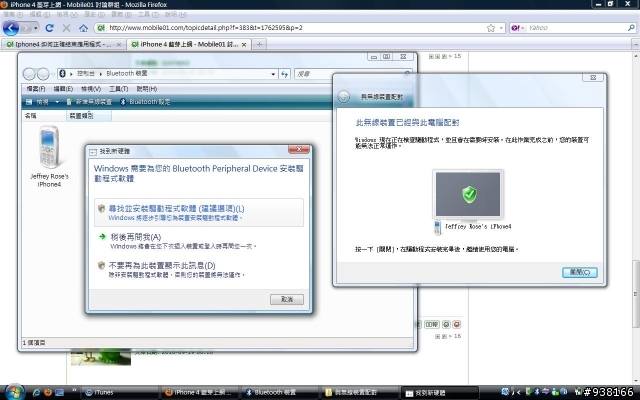This screenshot has width=640, height=400.
Task: Switch to 找到新硬體 taskbar button
Action: (x=439, y=393)
